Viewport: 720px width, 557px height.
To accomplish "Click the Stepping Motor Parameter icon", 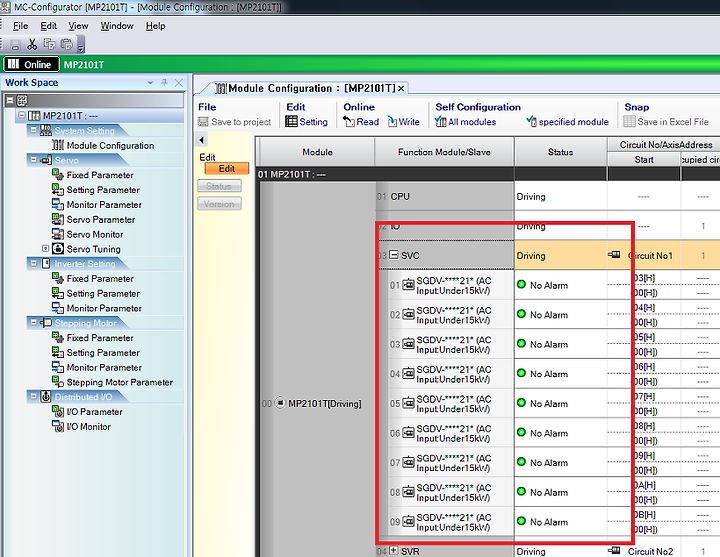I will click(x=57, y=382).
